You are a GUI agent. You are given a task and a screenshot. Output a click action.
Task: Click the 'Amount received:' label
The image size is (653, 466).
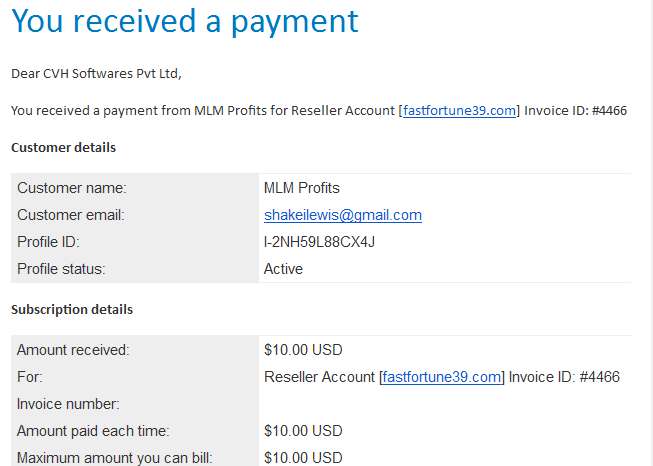pyautogui.click(x=73, y=350)
